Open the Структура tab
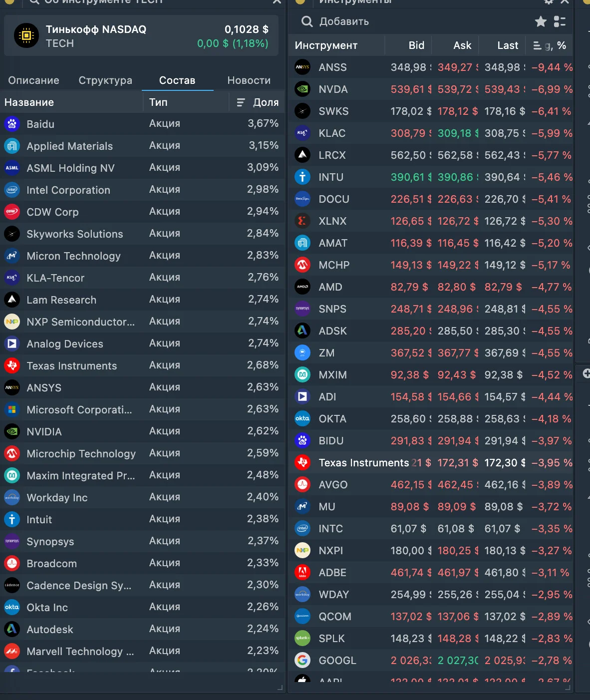The height and width of the screenshot is (700, 590). pos(105,80)
